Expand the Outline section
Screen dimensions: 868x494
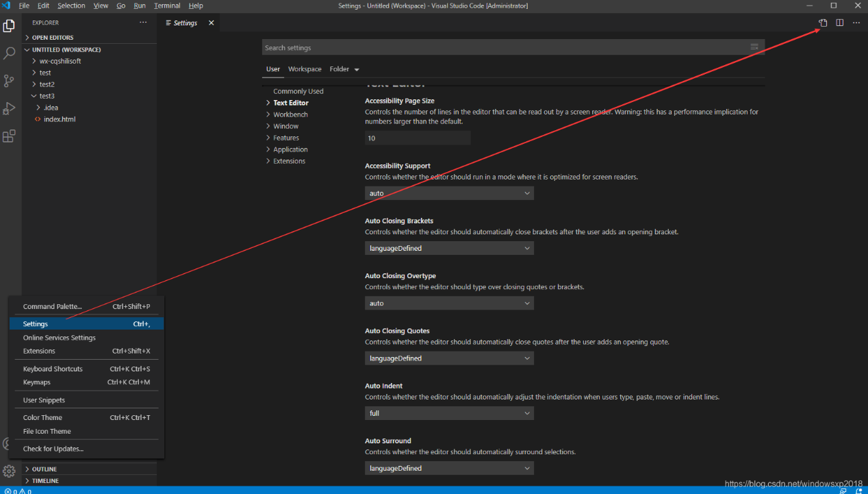pyautogui.click(x=90, y=469)
